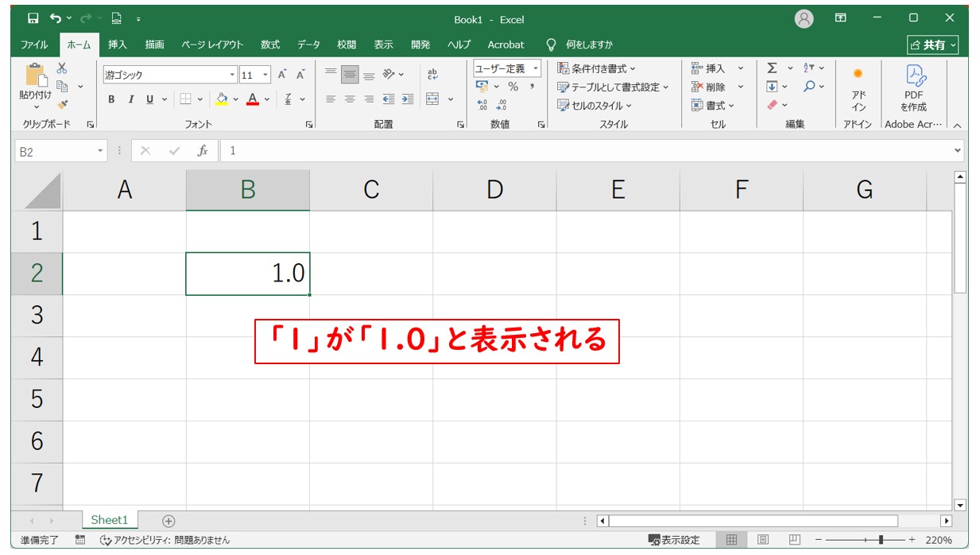Click the 表示設定 display settings button
The height and width of the screenshot is (555, 980).
click(x=674, y=540)
